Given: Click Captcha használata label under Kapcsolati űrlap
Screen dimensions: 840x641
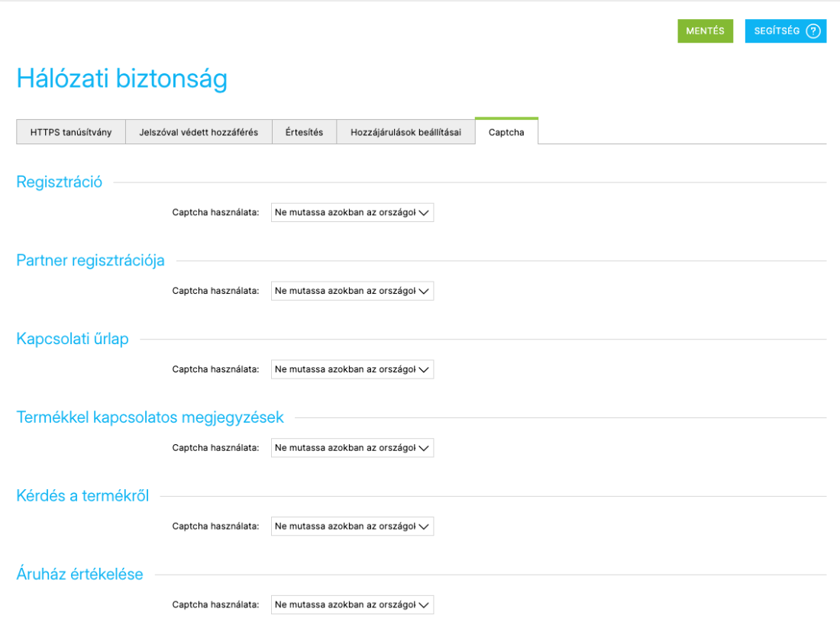Looking at the screenshot, I should click(x=215, y=369).
